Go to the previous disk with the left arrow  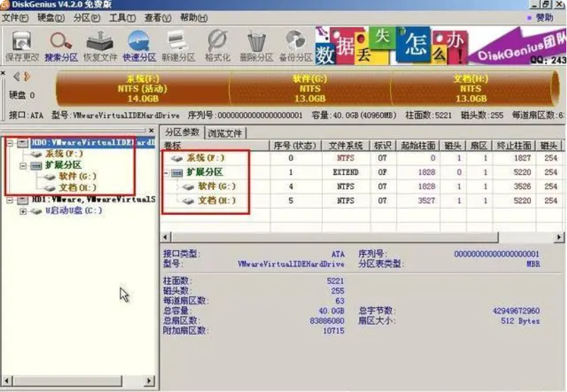(x=17, y=76)
